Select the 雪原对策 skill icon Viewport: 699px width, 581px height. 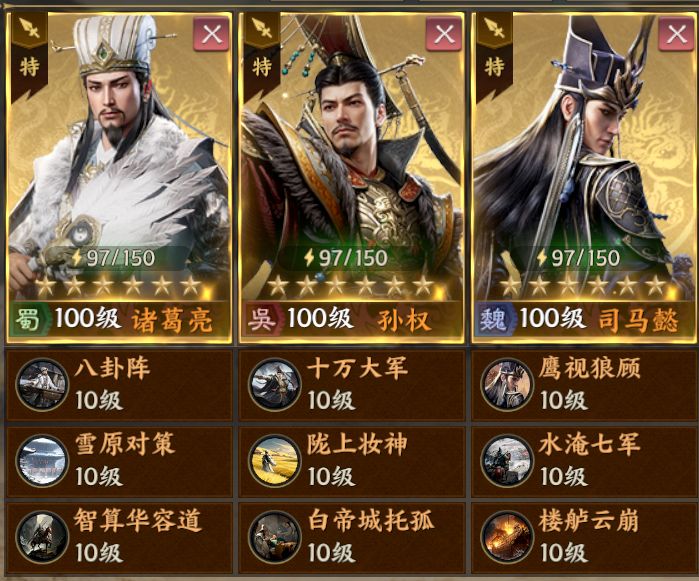(42, 461)
